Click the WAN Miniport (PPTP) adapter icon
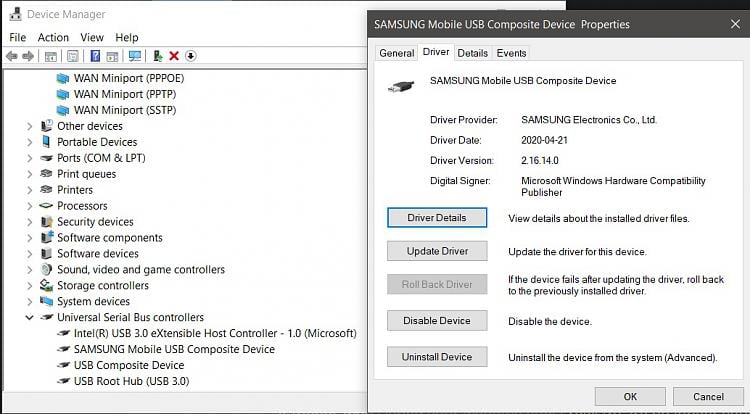This screenshot has width=750, height=414. click(63, 94)
